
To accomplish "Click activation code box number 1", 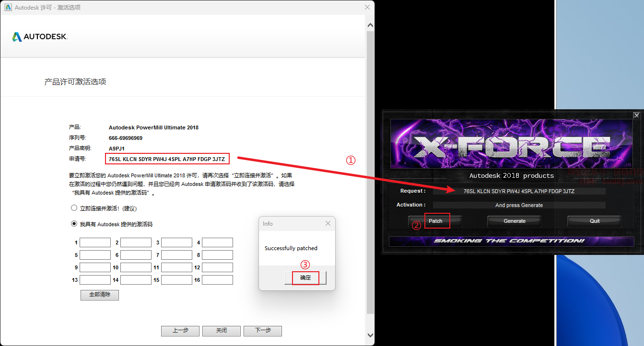I will point(95,242).
